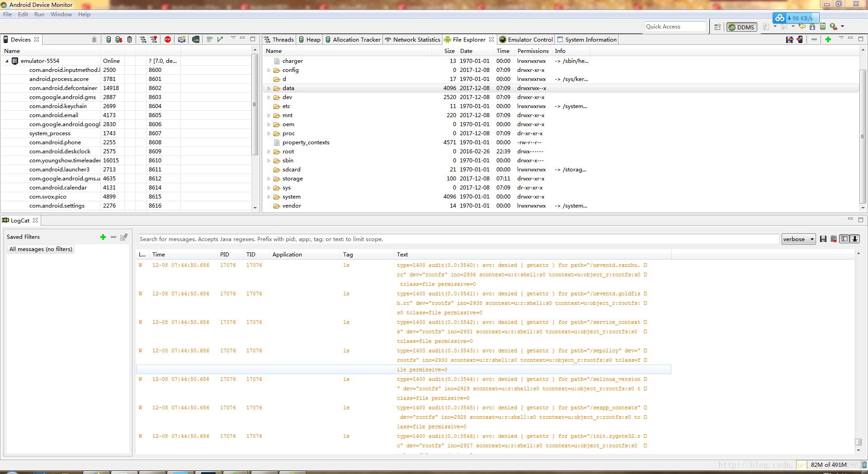868x474 pixels.
Task: Expand the dev folder
Action: [269, 97]
